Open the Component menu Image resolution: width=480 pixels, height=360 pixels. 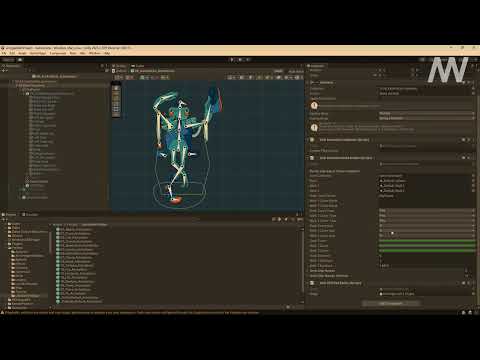(x=58, y=53)
